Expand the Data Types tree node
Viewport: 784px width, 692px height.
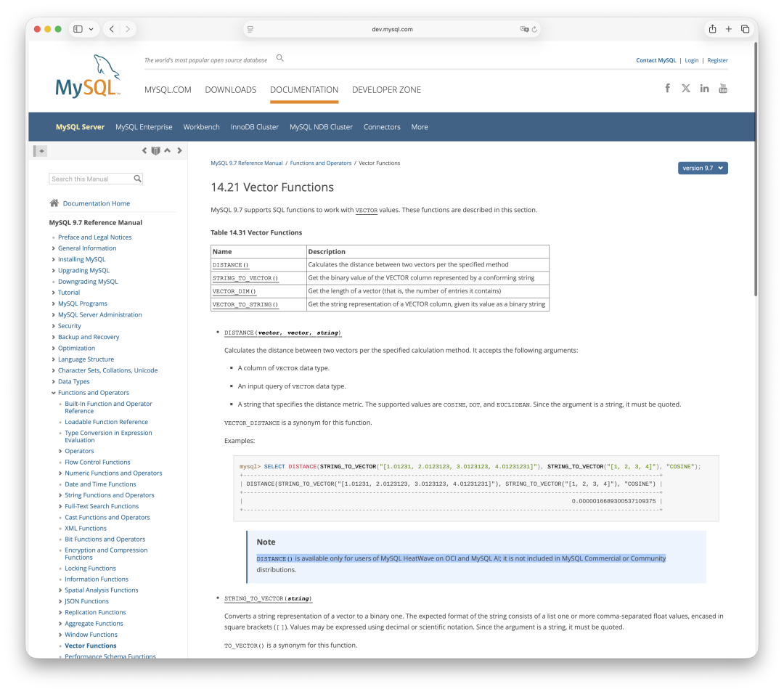(54, 381)
